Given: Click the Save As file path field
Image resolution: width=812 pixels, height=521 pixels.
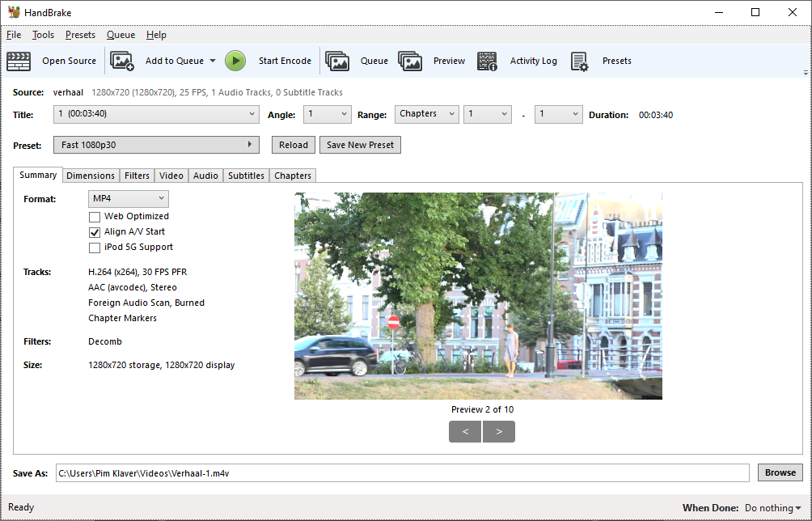Looking at the screenshot, I should coord(403,472).
